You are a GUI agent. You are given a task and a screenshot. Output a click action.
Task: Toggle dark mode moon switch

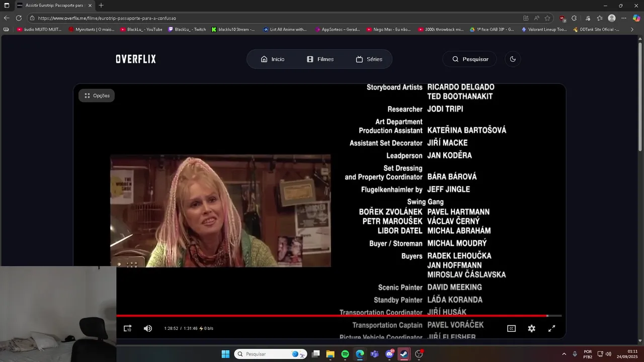coord(513,59)
